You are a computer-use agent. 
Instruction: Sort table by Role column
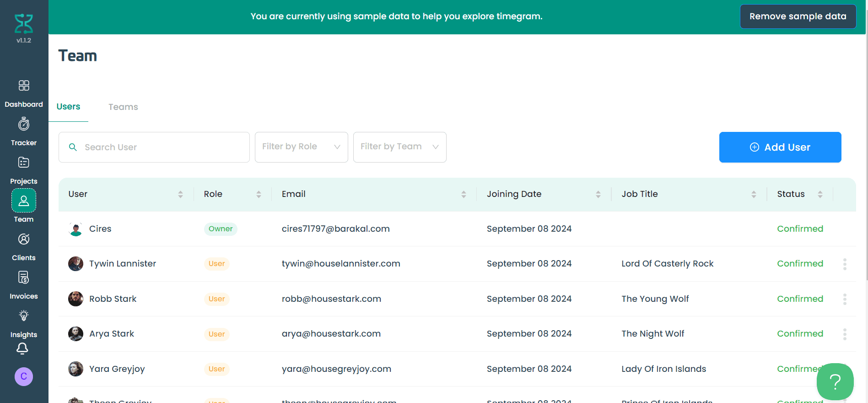[259, 194]
